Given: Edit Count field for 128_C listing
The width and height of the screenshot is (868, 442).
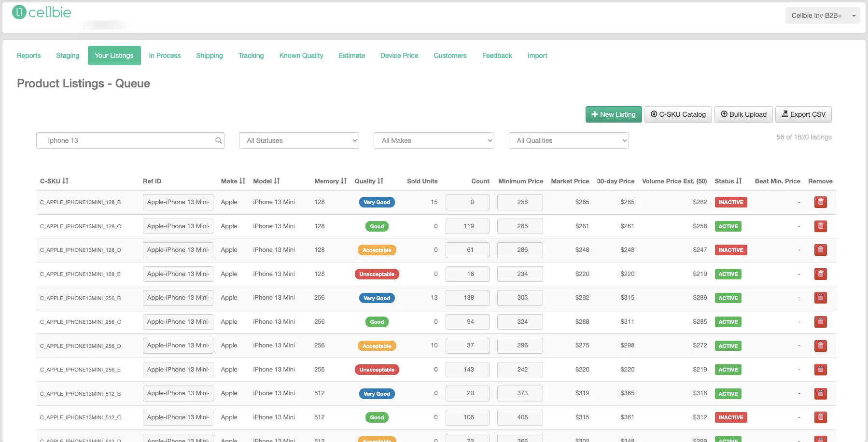Looking at the screenshot, I should point(467,226).
